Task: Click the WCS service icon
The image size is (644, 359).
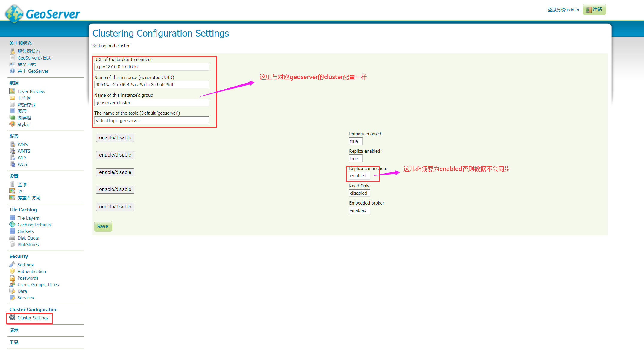Action: point(12,164)
